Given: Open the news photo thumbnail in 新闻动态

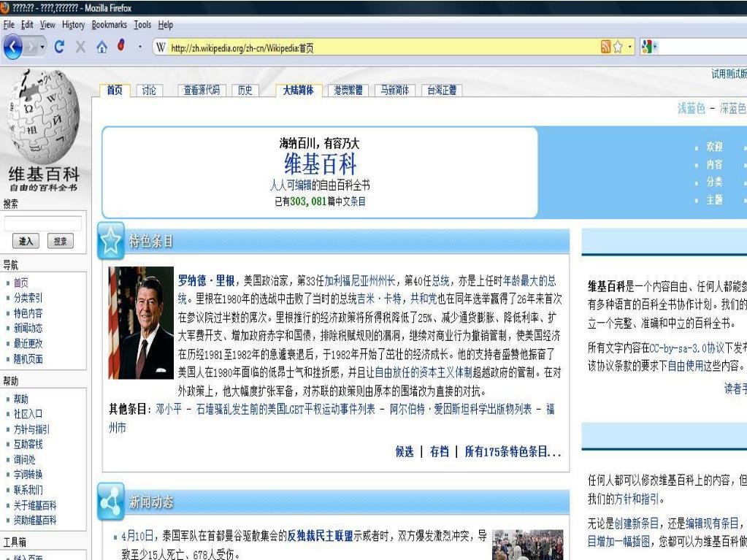Looking at the screenshot, I should tap(527, 545).
